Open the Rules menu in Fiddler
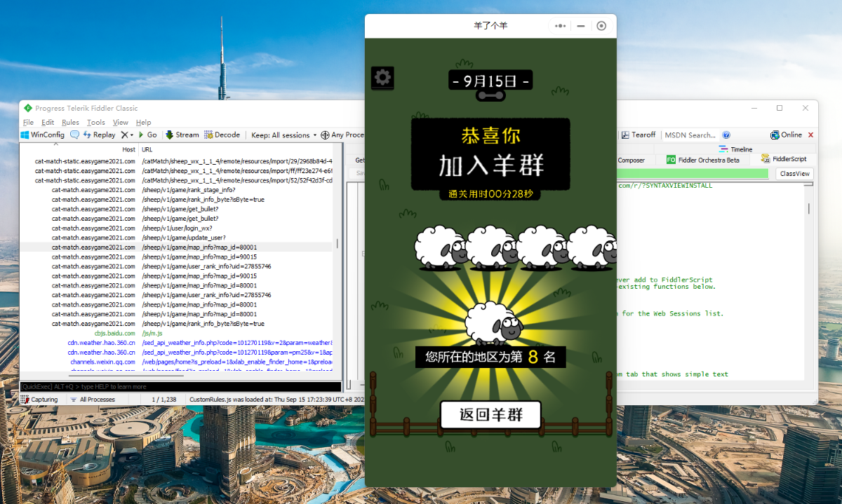842x504 pixels. pyautogui.click(x=70, y=122)
